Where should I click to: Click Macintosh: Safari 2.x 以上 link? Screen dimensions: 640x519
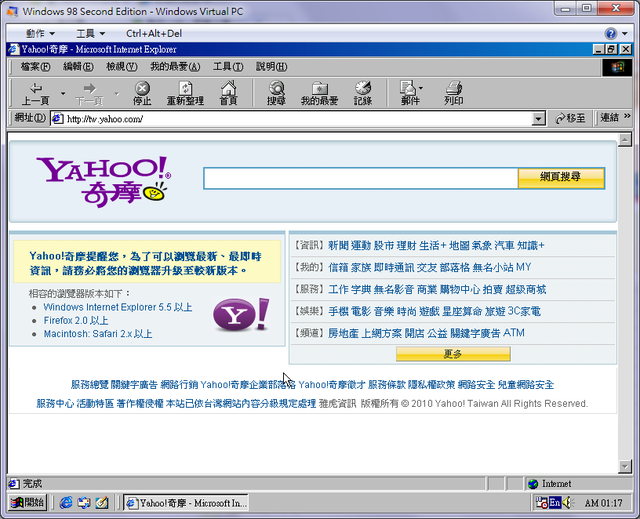(98, 334)
